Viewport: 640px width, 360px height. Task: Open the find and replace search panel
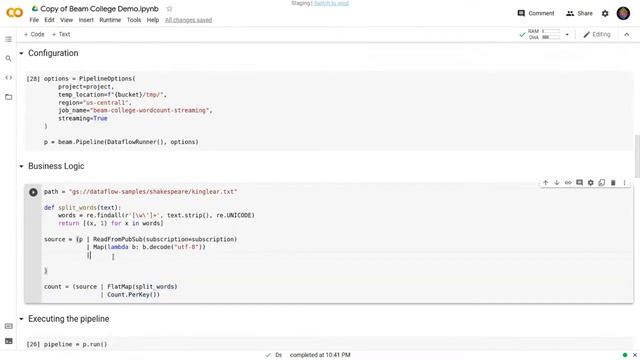9,59
